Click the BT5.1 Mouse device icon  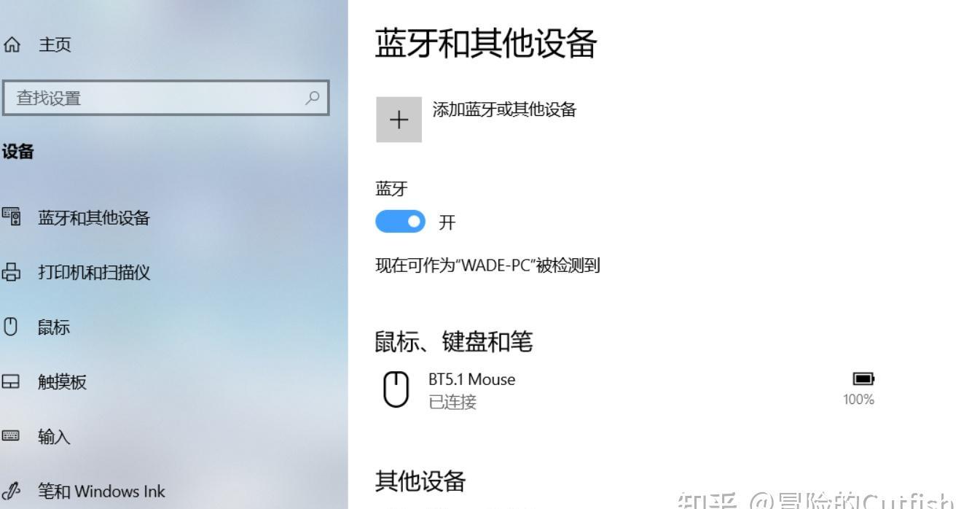pos(396,389)
